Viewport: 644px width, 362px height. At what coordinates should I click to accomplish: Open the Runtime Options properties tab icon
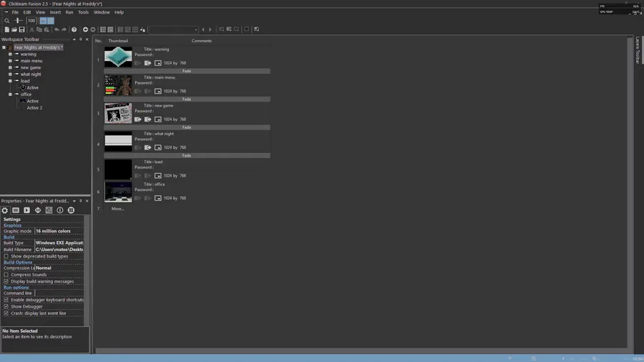pyautogui.click(x=26, y=210)
